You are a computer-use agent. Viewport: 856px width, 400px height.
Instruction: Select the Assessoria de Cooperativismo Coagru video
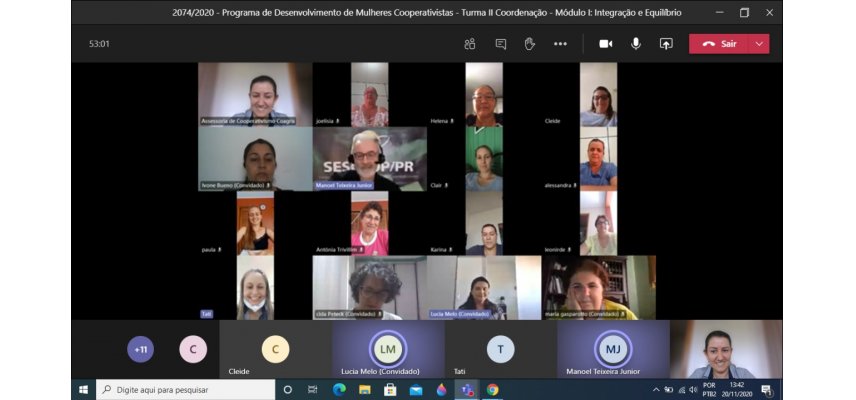255,94
